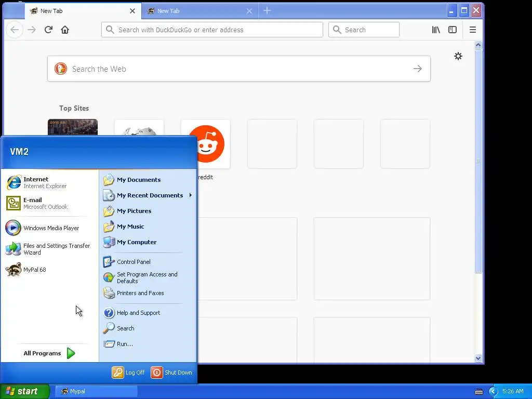The height and width of the screenshot is (399, 532).
Task: Open My Documents folder
Action: [148, 180]
